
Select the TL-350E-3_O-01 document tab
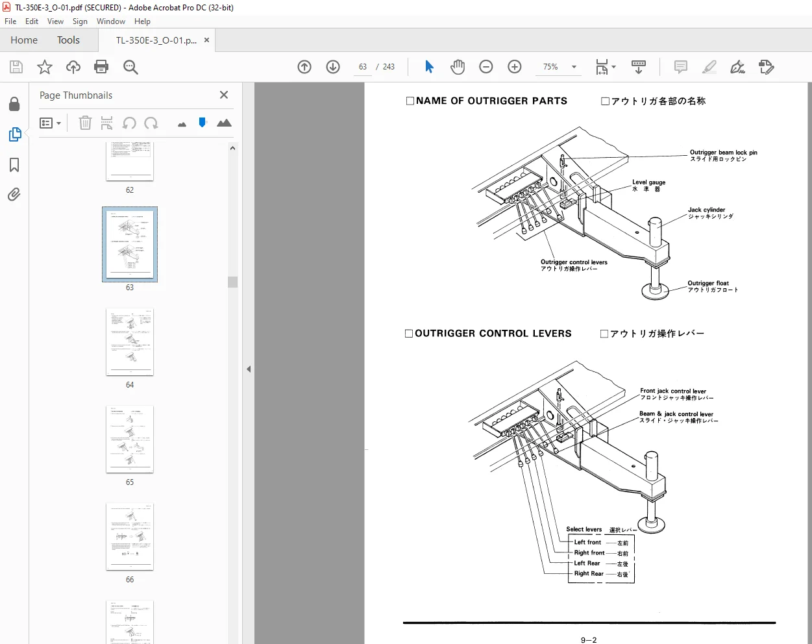click(156, 40)
